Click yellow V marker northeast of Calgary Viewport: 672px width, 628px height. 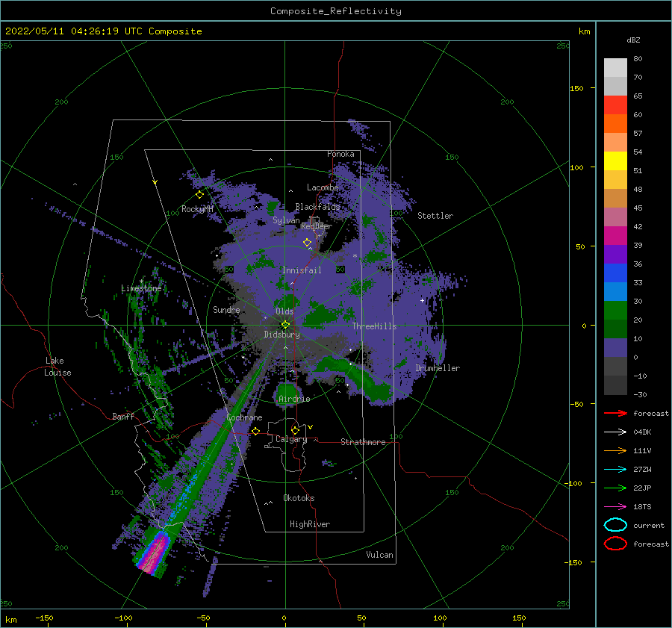pos(311,427)
